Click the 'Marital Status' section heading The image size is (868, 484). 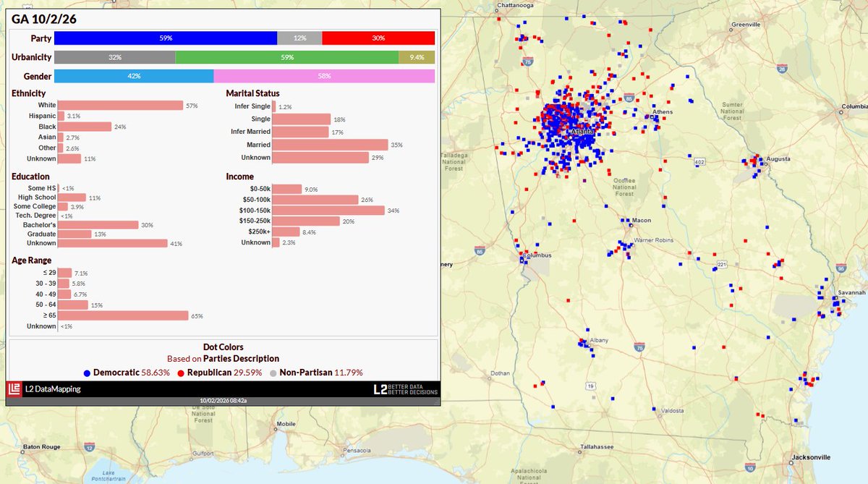click(x=252, y=93)
